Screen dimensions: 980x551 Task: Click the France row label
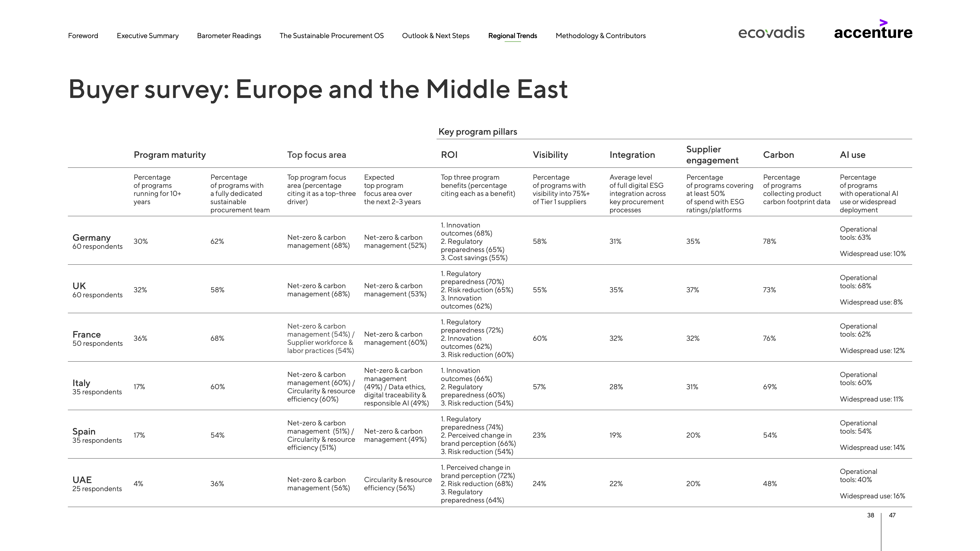(x=87, y=335)
